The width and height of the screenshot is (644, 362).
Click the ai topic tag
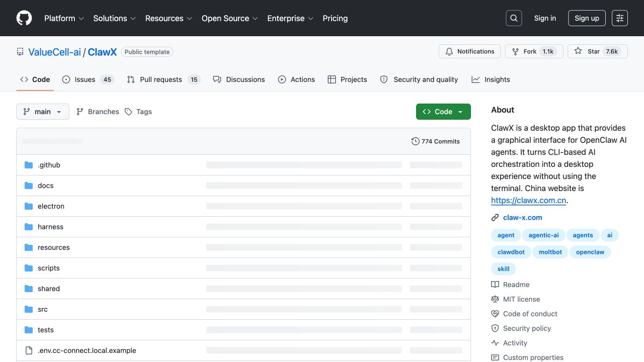point(610,235)
